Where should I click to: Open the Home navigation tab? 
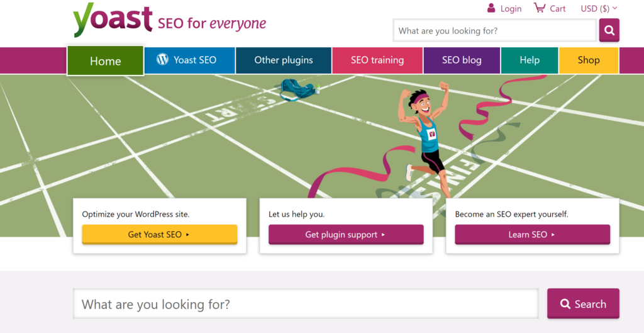pyautogui.click(x=106, y=61)
